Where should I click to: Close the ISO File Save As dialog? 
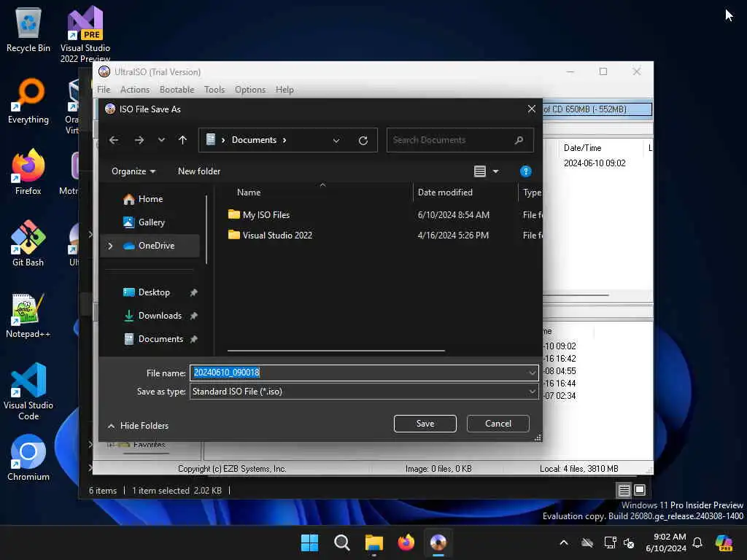pos(532,109)
